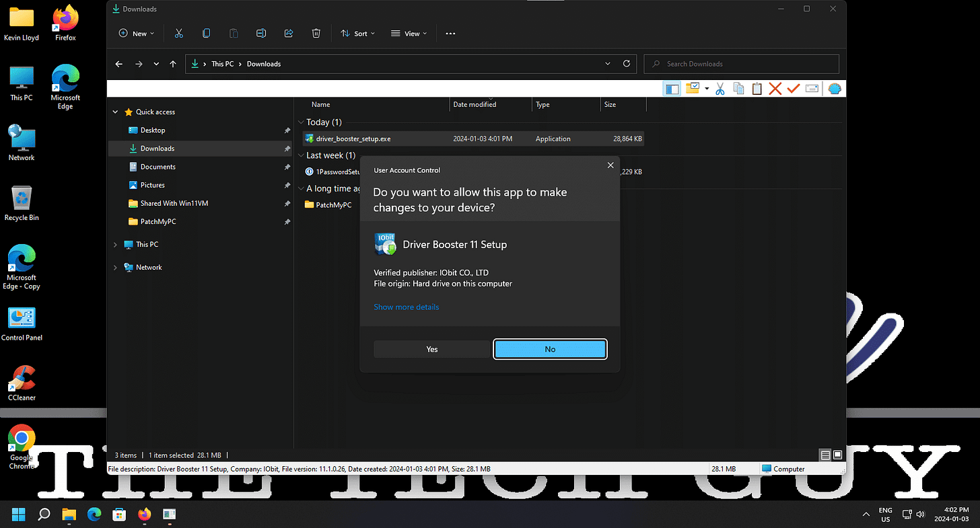Click the Share icon in Explorer command bar
Viewport: 980px width, 528px height.
tap(289, 33)
